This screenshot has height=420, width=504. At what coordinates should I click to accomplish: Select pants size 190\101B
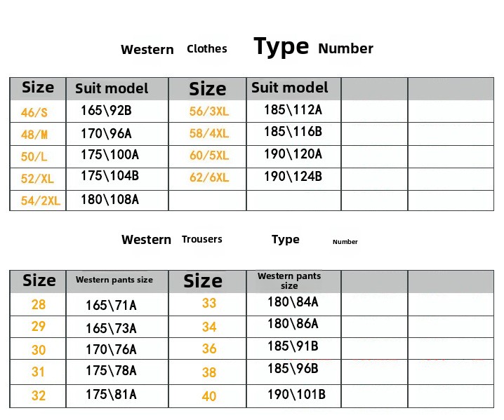point(296,395)
